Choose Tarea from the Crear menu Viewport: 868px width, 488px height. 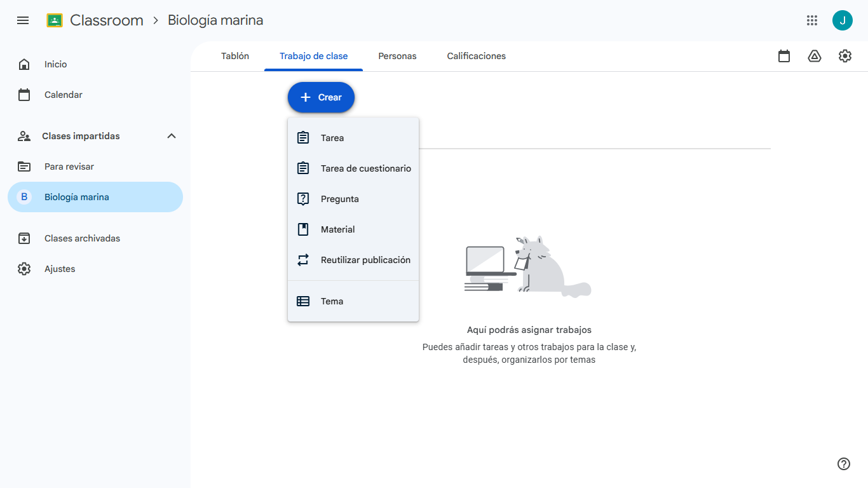pyautogui.click(x=333, y=137)
